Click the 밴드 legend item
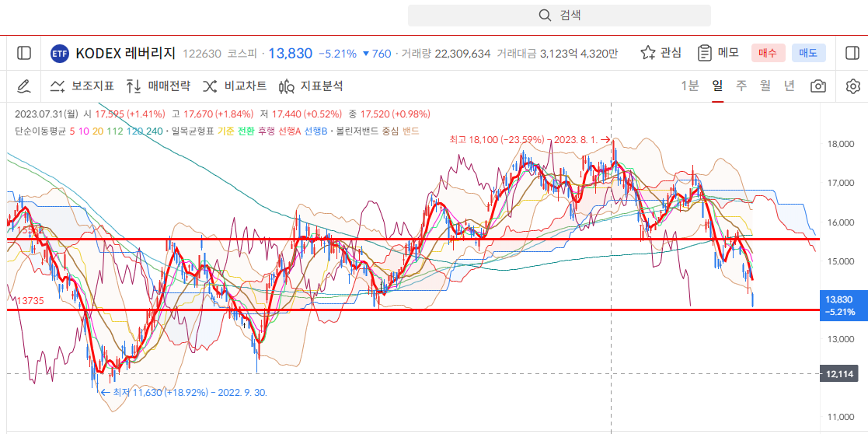This screenshot has height=434, width=868. pyautogui.click(x=411, y=131)
